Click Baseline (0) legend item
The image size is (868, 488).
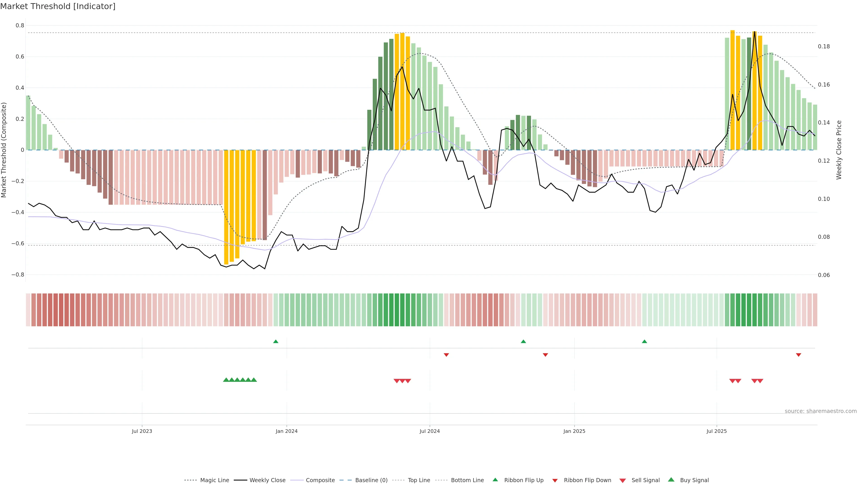point(371,480)
